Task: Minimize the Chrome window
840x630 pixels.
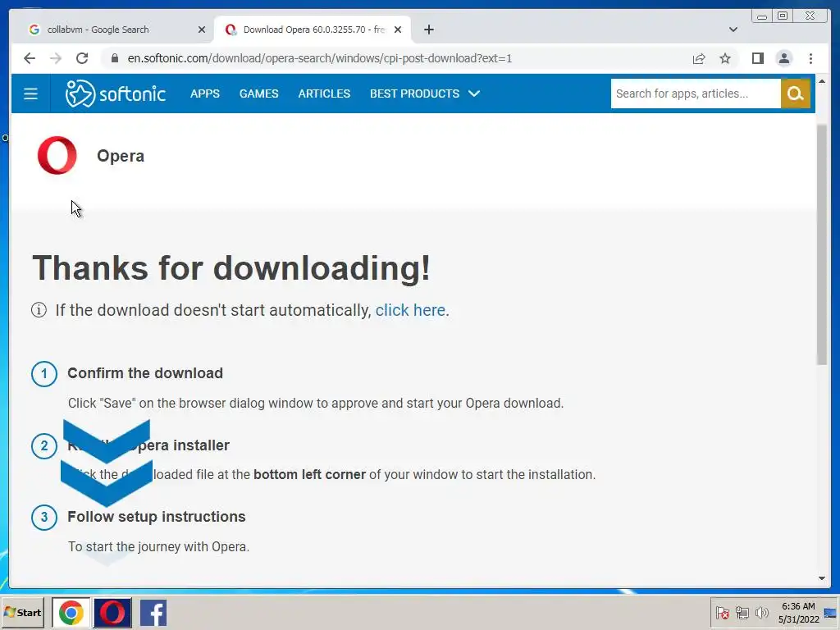Action: [x=762, y=16]
